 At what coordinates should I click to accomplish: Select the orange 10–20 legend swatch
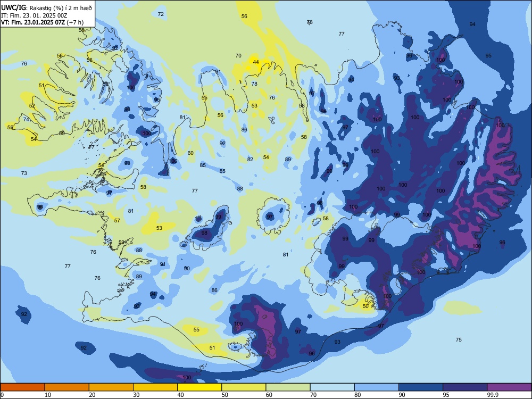(67, 387)
